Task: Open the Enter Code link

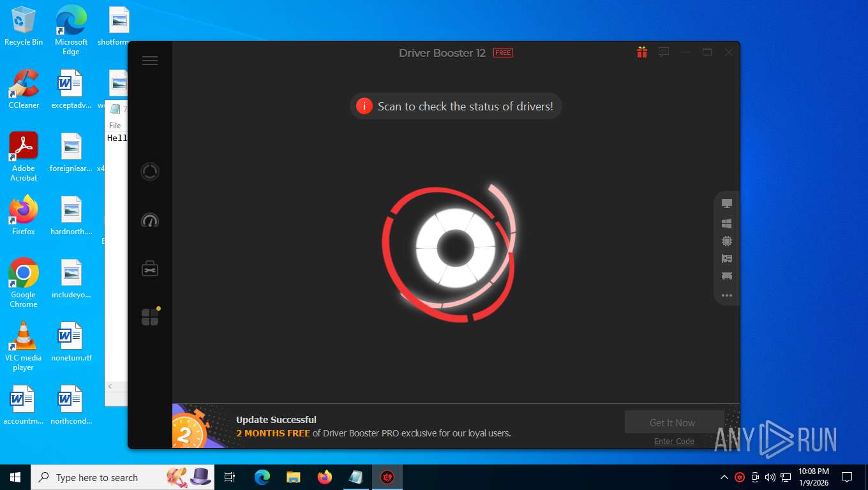Action: pos(674,441)
